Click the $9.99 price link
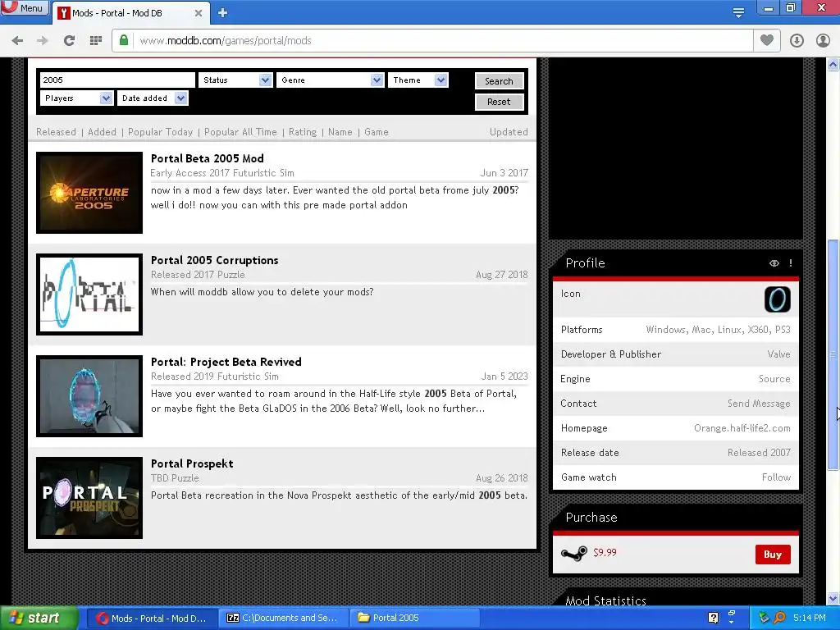 click(x=605, y=552)
